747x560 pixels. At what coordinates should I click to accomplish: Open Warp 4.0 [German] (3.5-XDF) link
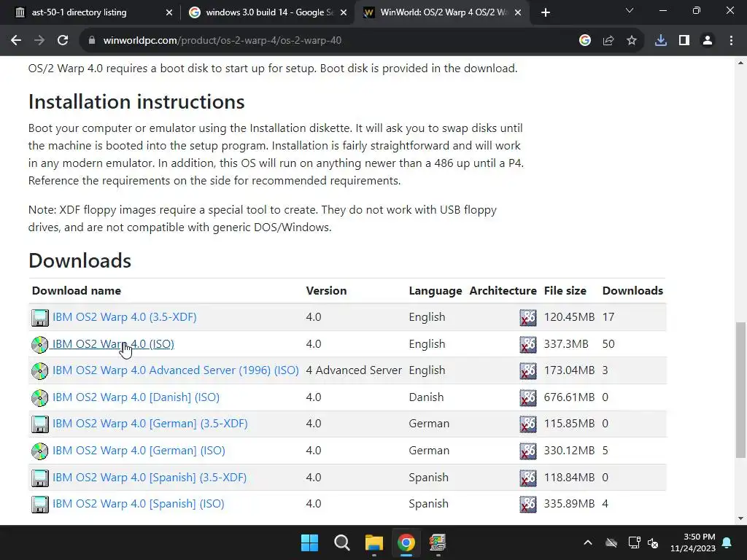150,424
